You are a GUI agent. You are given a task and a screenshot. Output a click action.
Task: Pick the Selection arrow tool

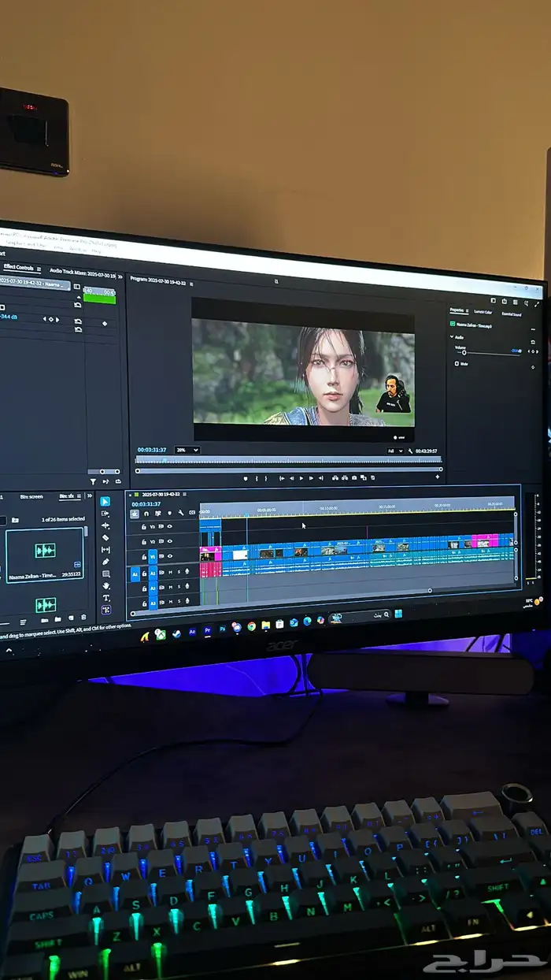tap(105, 501)
